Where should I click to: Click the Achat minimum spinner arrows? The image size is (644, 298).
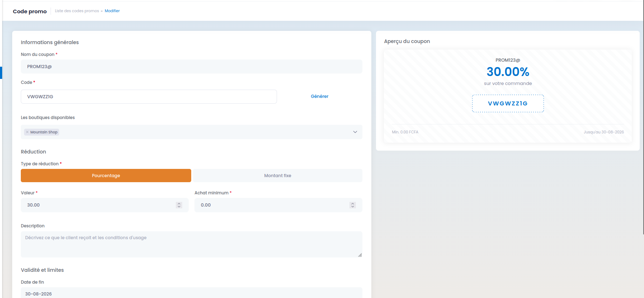click(353, 205)
